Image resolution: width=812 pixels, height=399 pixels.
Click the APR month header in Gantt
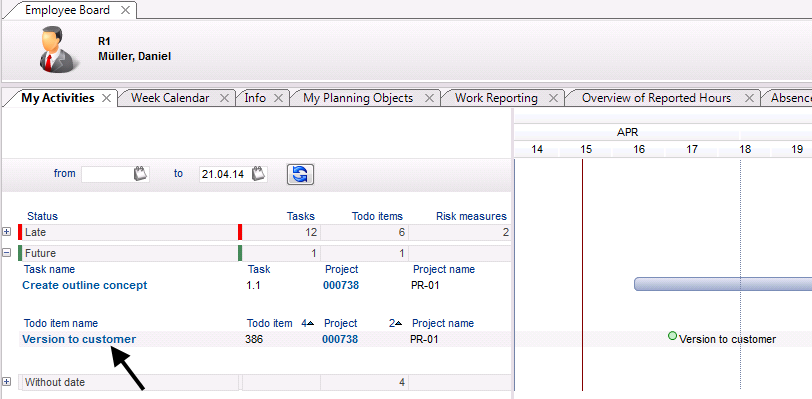click(627, 133)
